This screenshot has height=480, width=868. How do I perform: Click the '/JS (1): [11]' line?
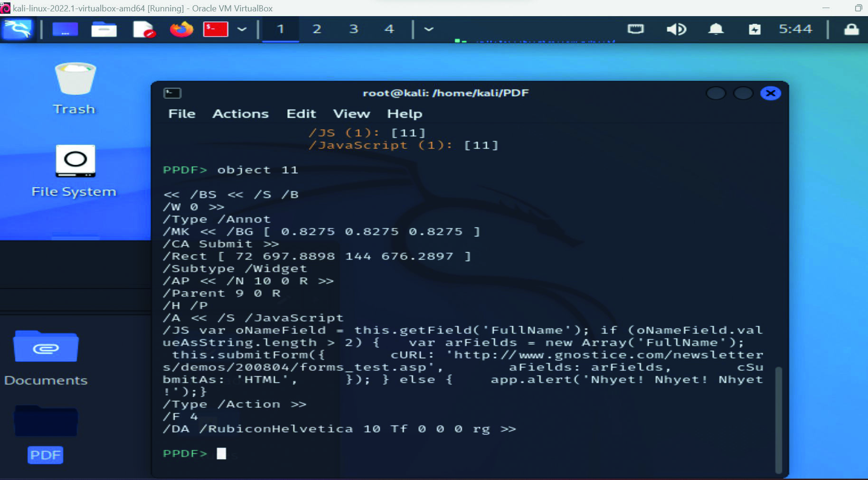(367, 133)
